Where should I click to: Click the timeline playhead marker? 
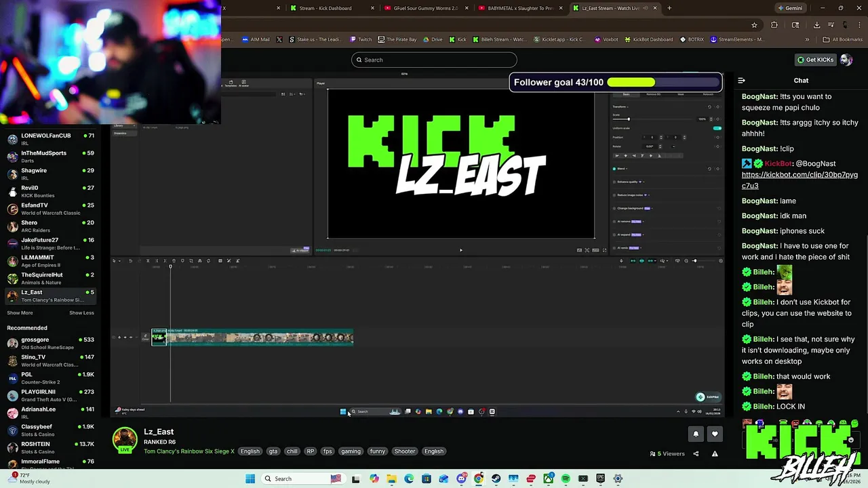170,266
